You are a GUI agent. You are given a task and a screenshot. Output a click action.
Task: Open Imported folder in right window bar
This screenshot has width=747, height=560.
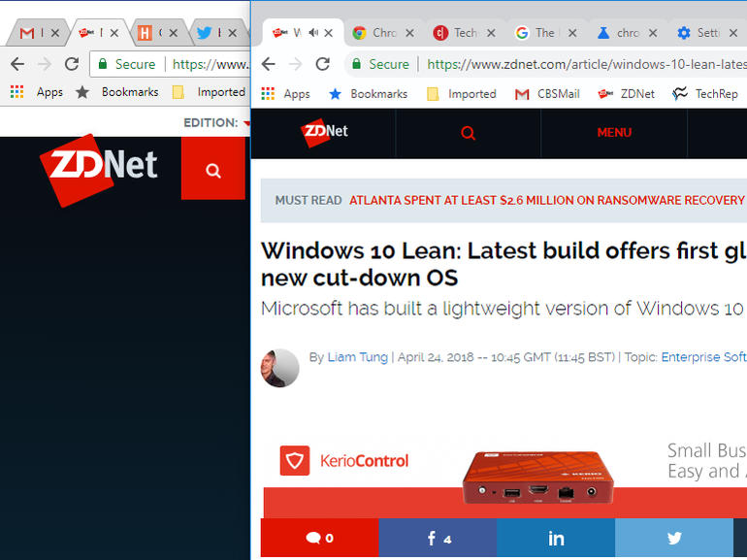point(461,94)
